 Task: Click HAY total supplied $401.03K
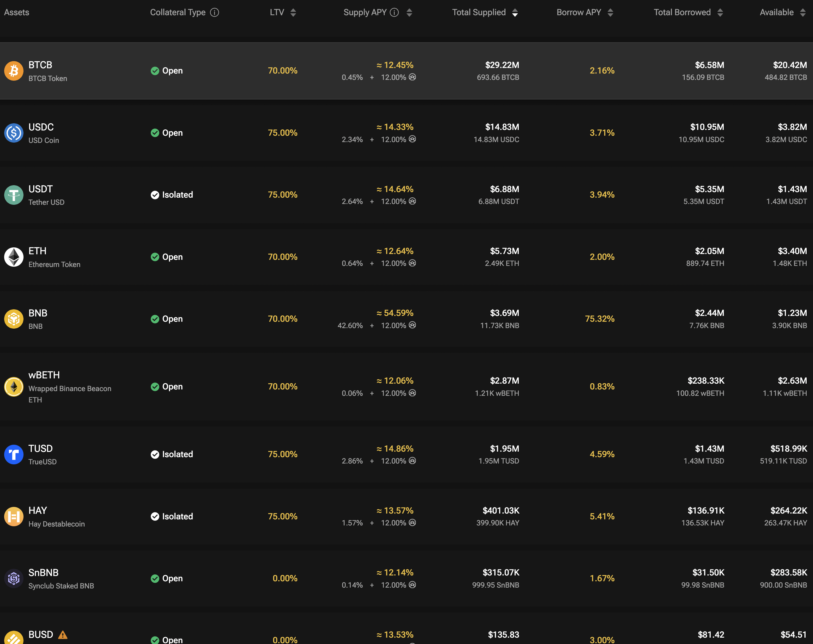tap(501, 511)
